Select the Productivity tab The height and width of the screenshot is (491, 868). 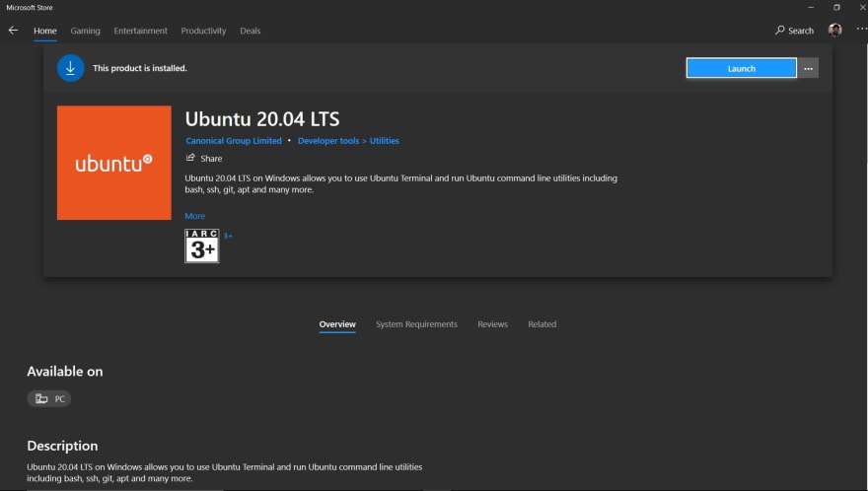pyautogui.click(x=204, y=31)
